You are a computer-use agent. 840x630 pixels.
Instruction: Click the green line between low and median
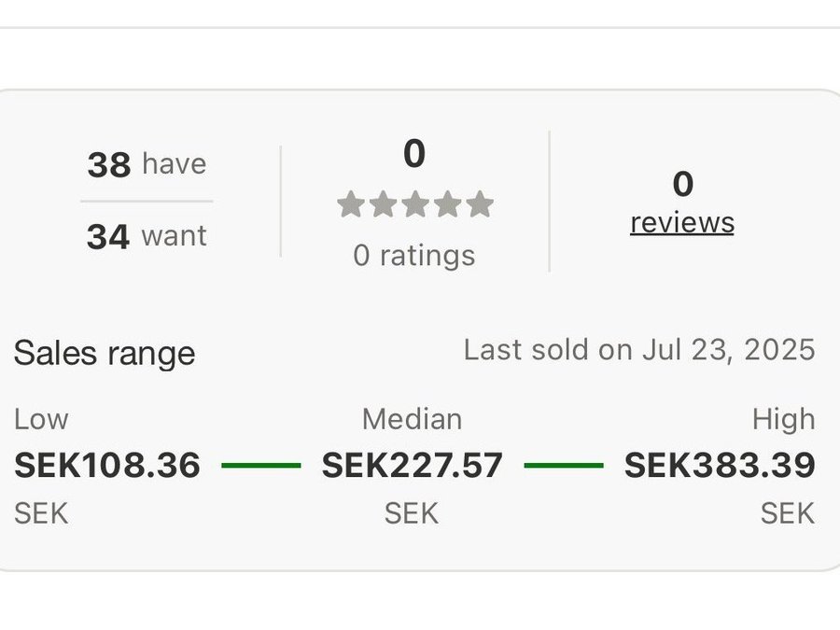coord(261,465)
